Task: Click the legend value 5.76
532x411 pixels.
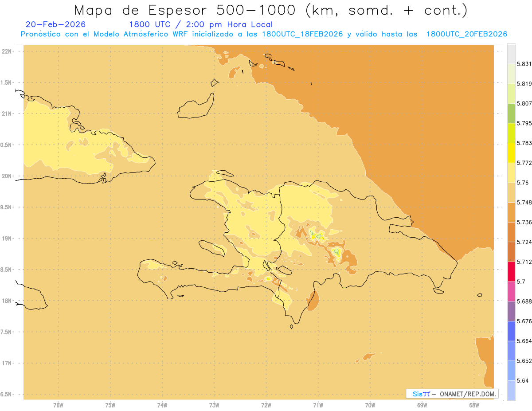Action: 522,183
